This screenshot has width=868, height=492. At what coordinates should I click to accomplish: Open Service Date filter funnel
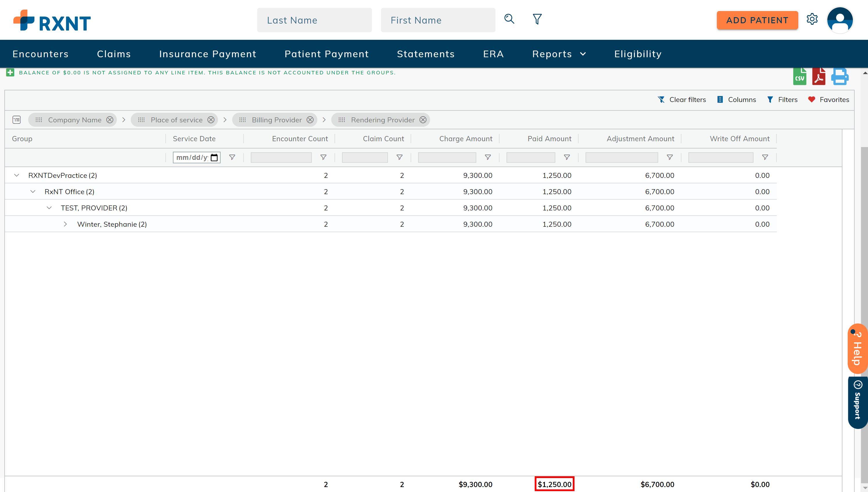tap(232, 157)
